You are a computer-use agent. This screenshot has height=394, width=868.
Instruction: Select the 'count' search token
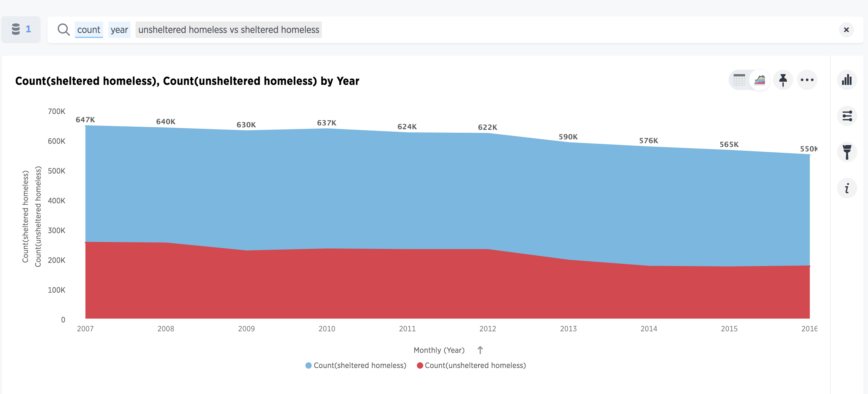[x=89, y=30]
